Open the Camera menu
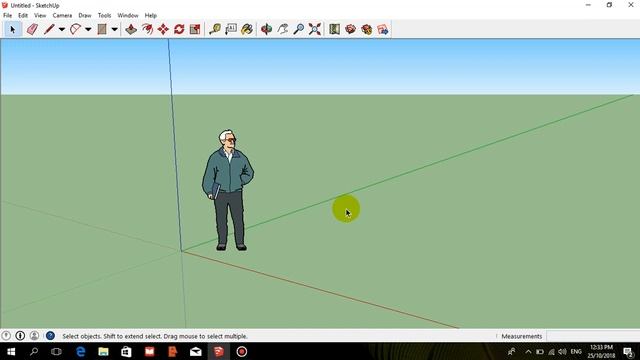This screenshot has height=360, width=640. 62,16
